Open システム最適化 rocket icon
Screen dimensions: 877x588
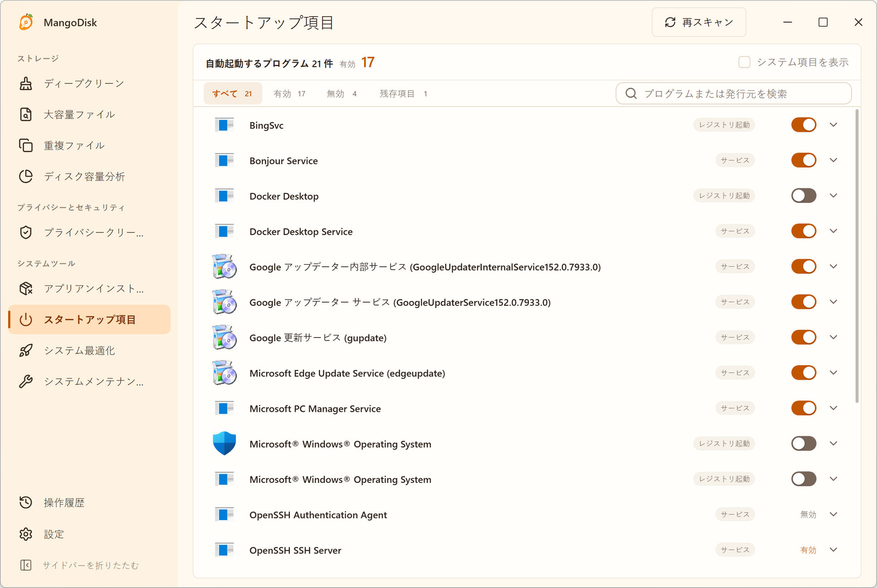tap(26, 350)
